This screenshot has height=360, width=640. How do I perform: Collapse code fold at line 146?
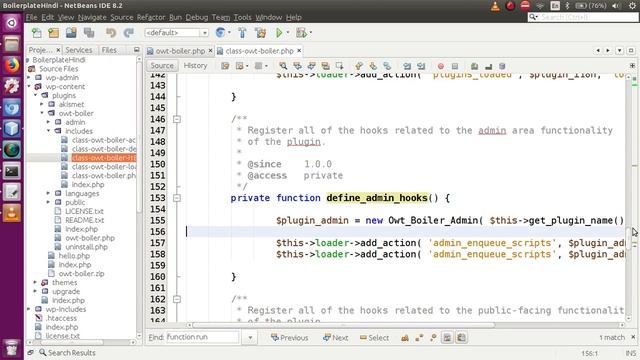177,119
